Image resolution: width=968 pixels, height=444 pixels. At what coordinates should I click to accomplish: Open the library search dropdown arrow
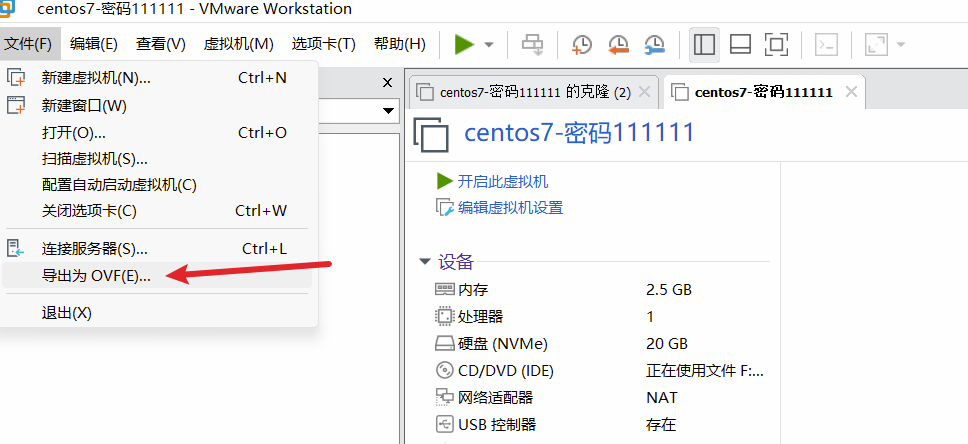(x=388, y=111)
